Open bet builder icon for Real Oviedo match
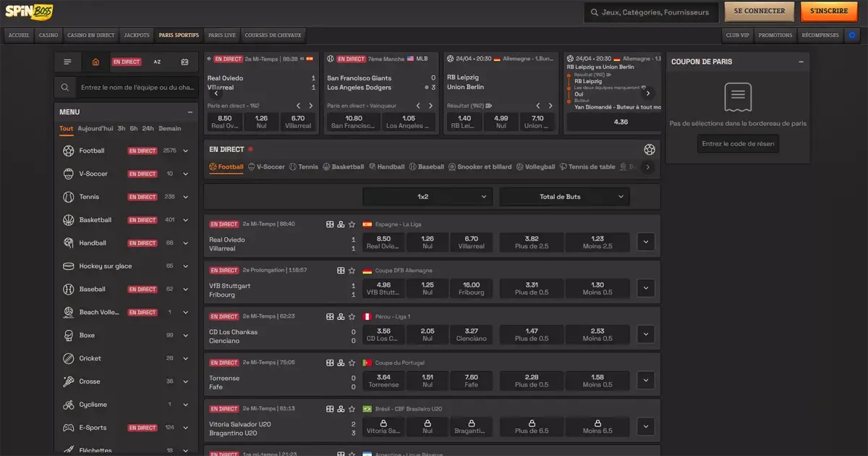The width and height of the screenshot is (868, 456). (341, 224)
